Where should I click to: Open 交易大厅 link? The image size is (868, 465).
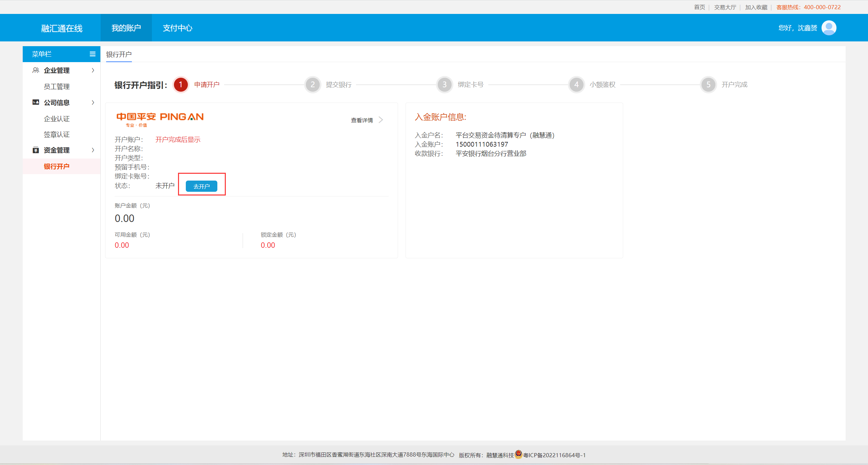(x=725, y=7)
